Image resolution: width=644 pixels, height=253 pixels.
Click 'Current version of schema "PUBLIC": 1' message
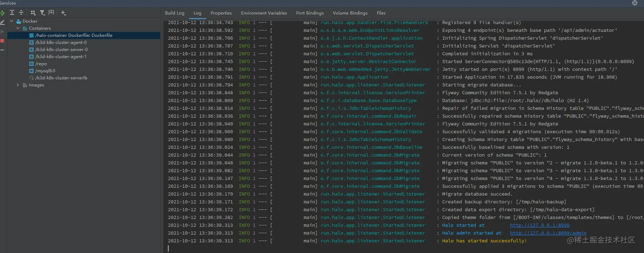pyautogui.click(x=494, y=155)
